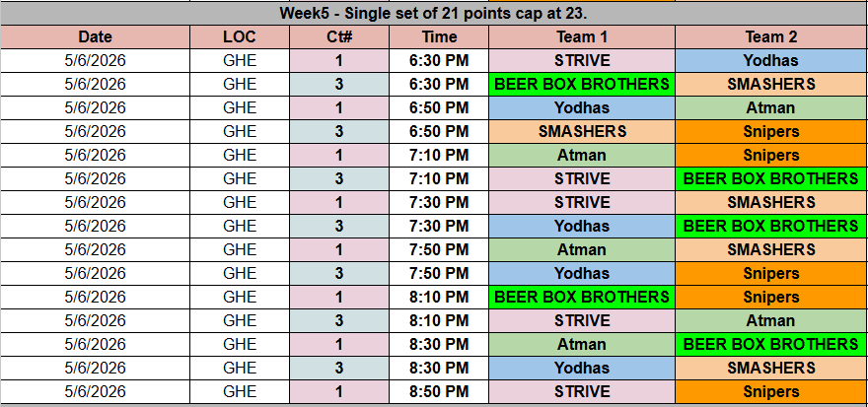
Task: Select the 8:50 PM time cell
Action: (x=439, y=391)
